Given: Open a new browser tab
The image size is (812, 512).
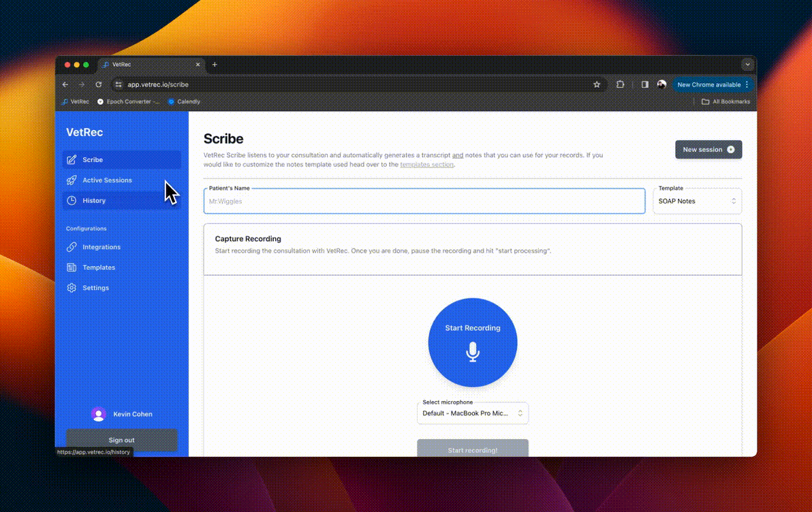Looking at the screenshot, I should [x=215, y=65].
